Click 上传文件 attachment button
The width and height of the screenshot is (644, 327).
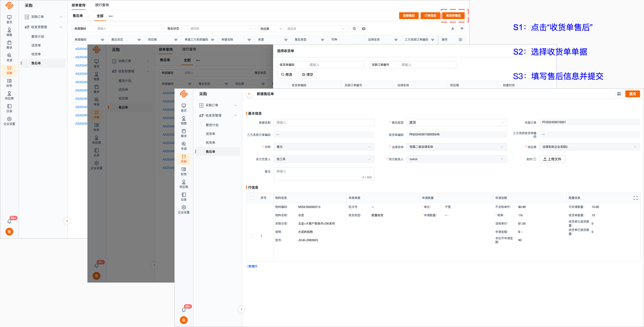coord(552,159)
